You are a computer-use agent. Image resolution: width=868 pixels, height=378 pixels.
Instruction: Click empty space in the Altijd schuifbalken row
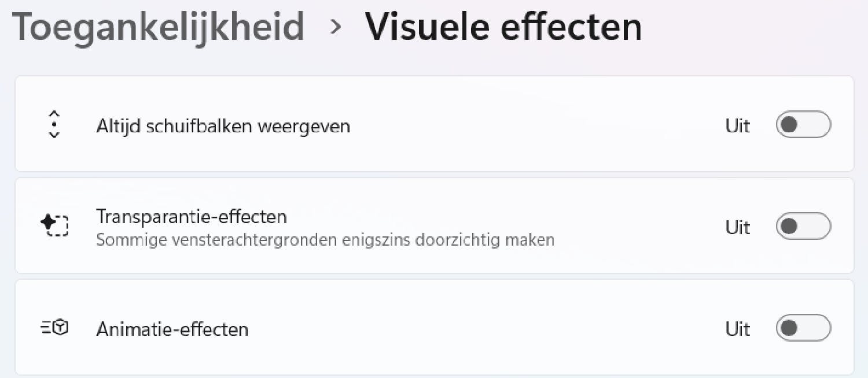tap(521, 125)
